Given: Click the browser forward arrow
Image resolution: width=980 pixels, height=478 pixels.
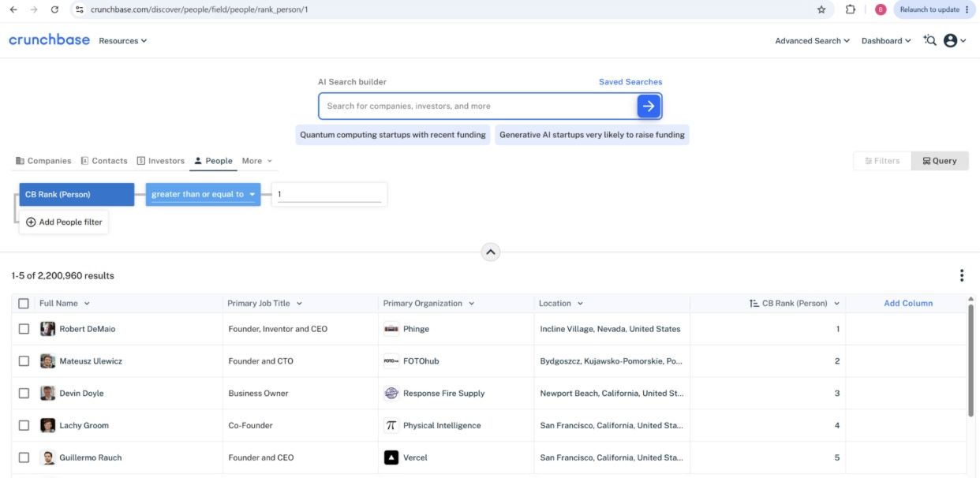Looking at the screenshot, I should (34, 9).
